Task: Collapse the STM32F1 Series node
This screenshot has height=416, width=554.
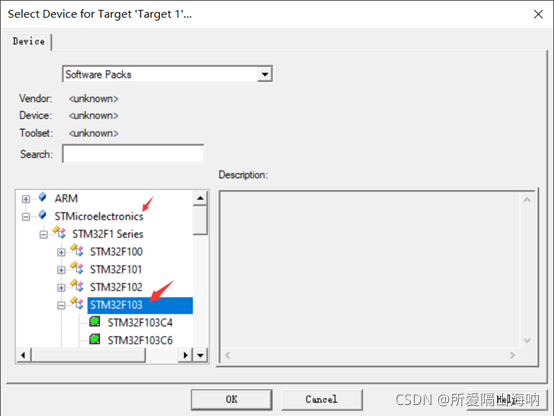Action: (x=43, y=235)
